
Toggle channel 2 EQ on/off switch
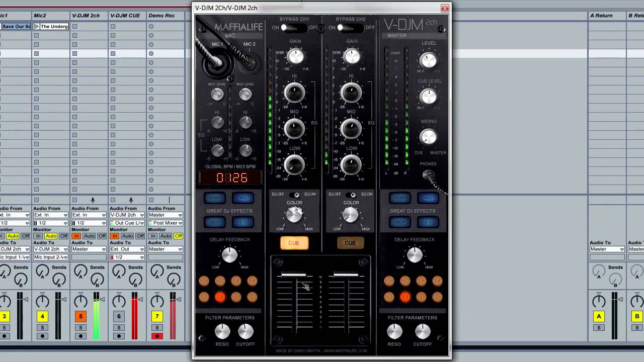[x=351, y=195]
